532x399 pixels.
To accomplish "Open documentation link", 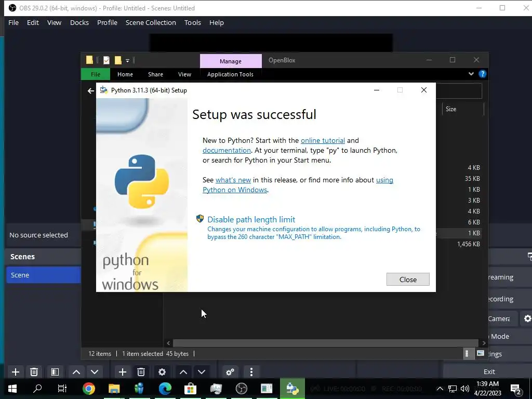I will (x=227, y=150).
